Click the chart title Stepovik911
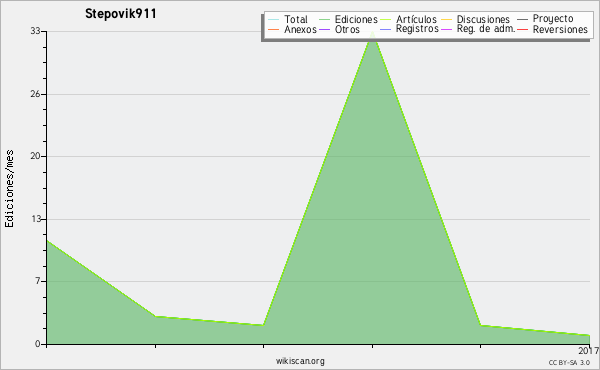Screen dimensions: 600x370 121,14
